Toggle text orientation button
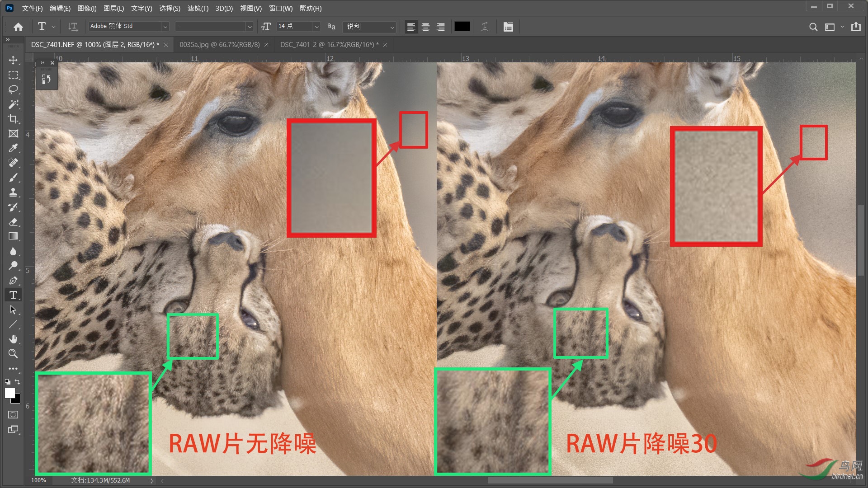The image size is (868, 488). coord(73,27)
